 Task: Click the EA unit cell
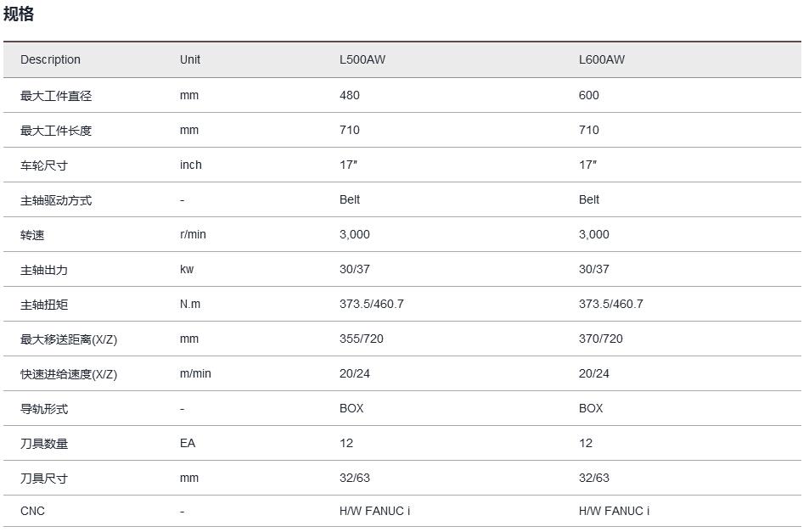(188, 443)
